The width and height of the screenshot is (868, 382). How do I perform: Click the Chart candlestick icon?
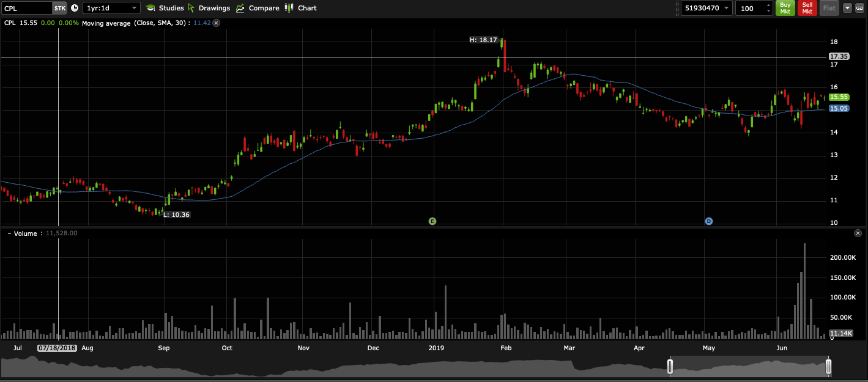pos(289,8)
